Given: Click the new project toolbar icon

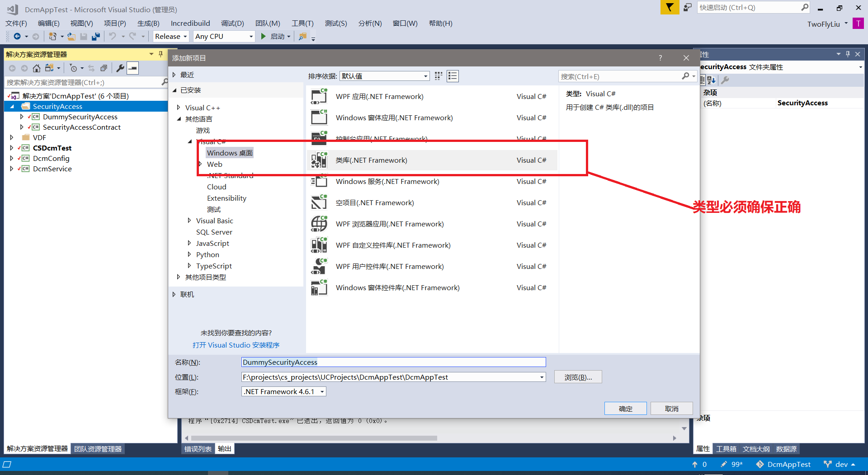Looking at the screenshot, I should point(52,37).
